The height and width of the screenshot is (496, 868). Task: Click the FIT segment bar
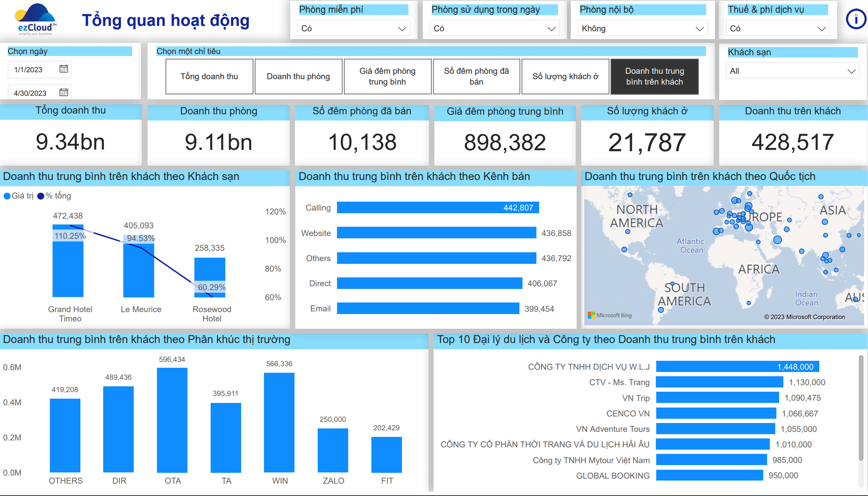pos(386,455)
